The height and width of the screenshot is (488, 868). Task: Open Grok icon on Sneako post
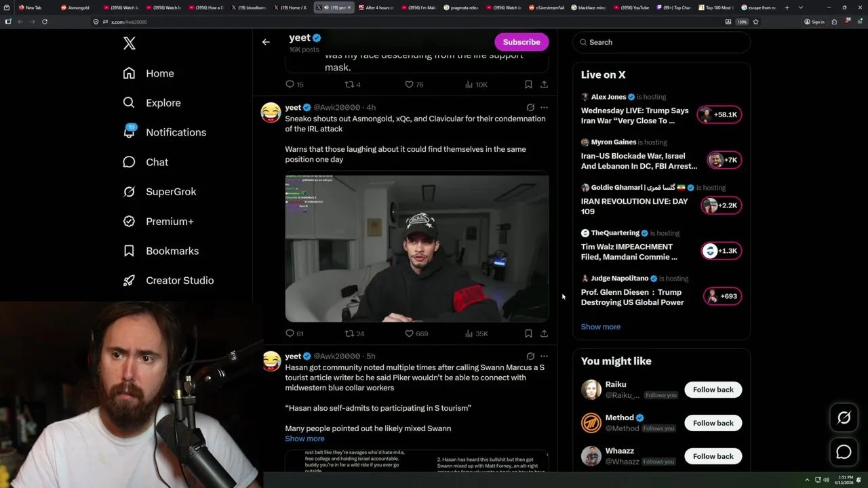tap(530, 107)
